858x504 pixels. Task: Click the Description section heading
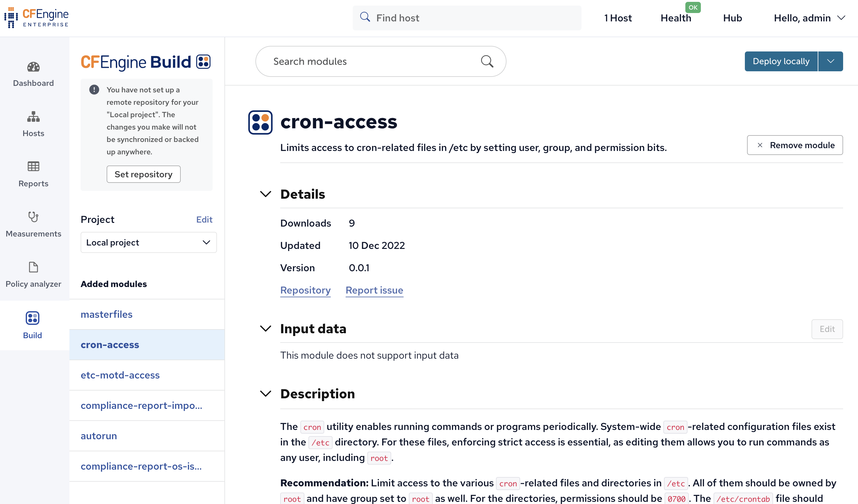[x=318, y=394]
